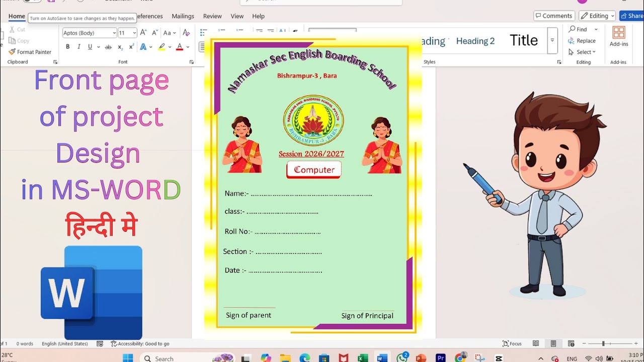Viewport: 644px width, 362px height.
Task: Open the Select dropdown in Editing
Action: click(x=582, y=52)
